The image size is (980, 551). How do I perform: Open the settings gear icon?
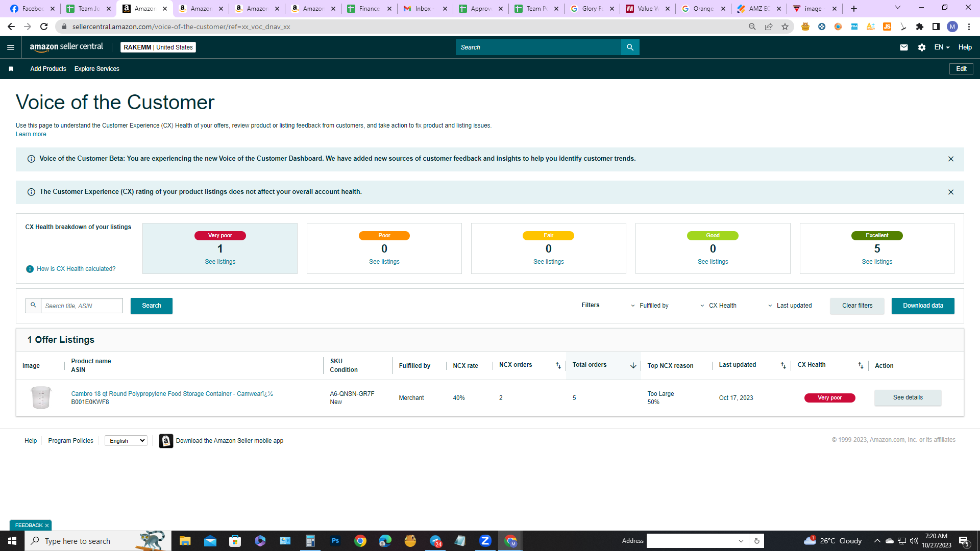pyautogui.click(x=921, y=47)
